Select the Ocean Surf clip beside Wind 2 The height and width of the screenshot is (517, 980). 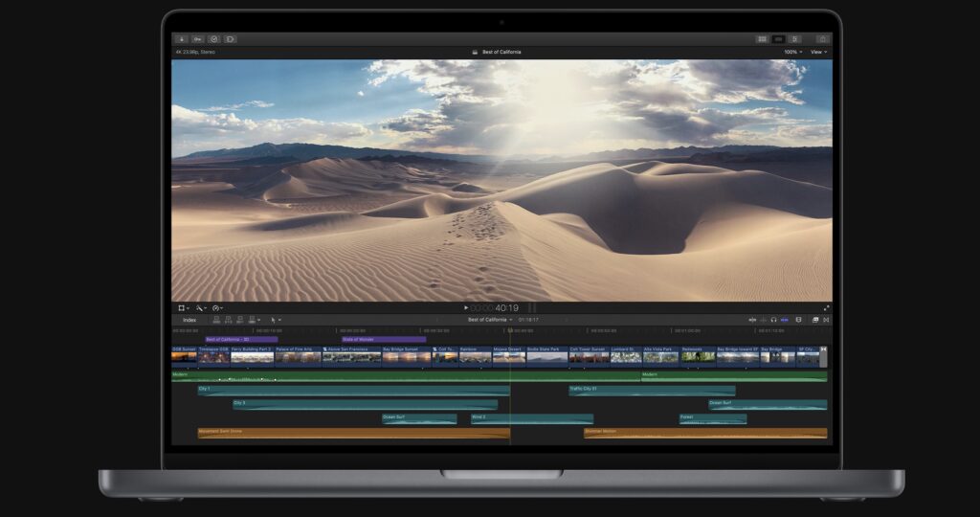tap(419, 418)
